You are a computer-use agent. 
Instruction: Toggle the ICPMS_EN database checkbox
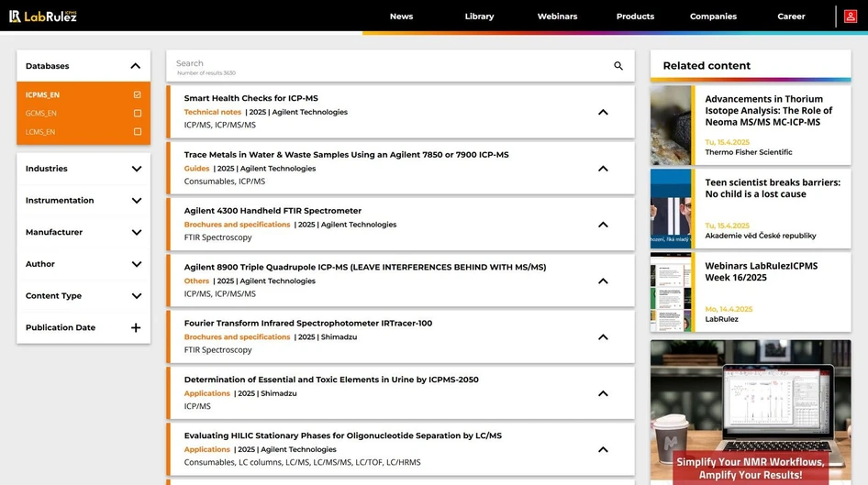click(x=138, y=94)
